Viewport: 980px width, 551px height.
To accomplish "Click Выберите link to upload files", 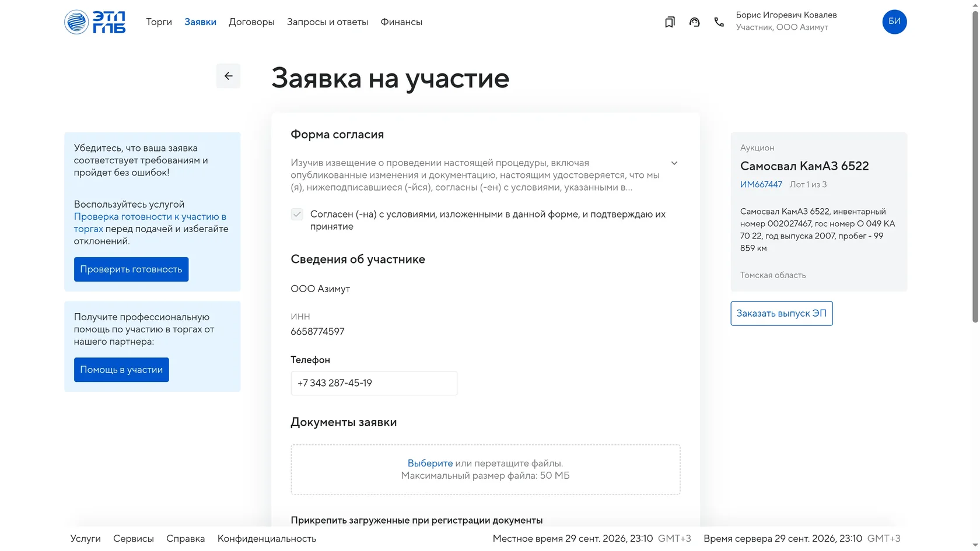I will (430, 463).
